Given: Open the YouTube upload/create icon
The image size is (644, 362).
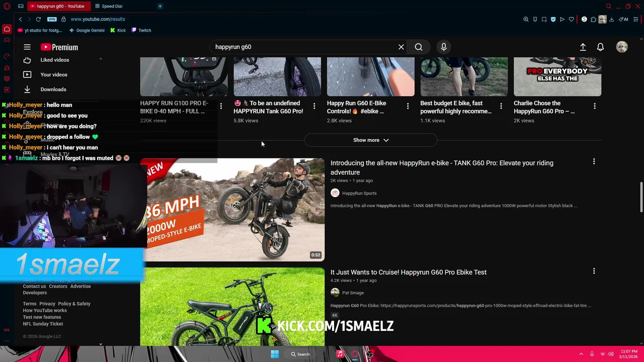Looking at the screenshot, I should (x=583, y=47).
